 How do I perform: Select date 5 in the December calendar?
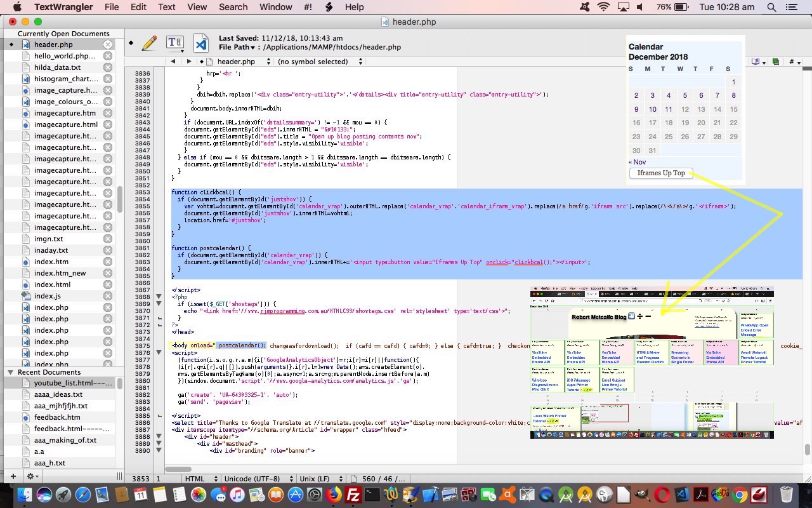point(684,95)
